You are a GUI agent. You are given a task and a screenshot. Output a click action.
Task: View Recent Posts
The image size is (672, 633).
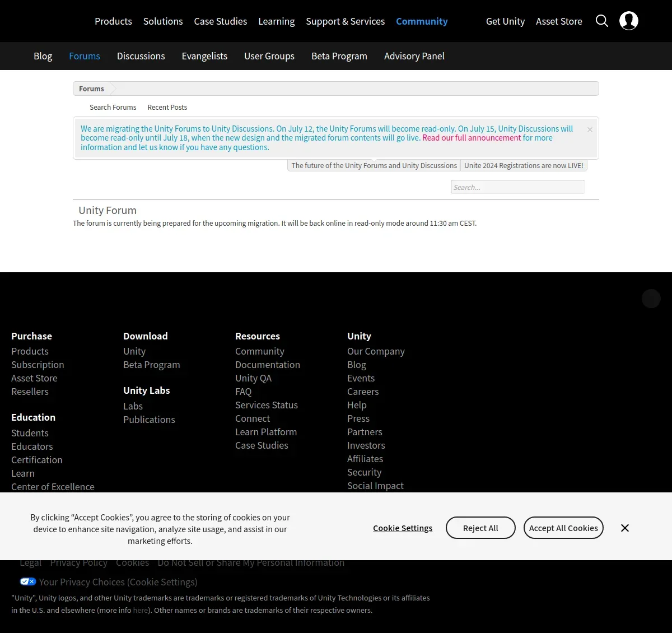(x=167, y=107)
